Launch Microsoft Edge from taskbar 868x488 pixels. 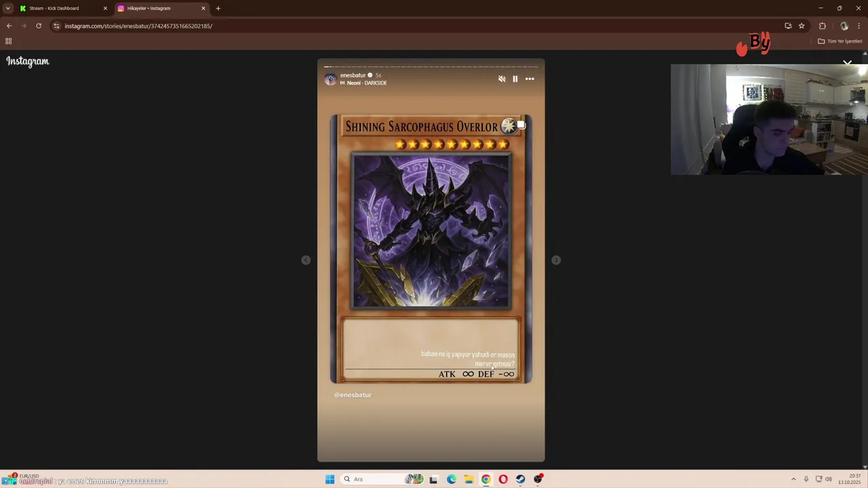coord(451,479)
